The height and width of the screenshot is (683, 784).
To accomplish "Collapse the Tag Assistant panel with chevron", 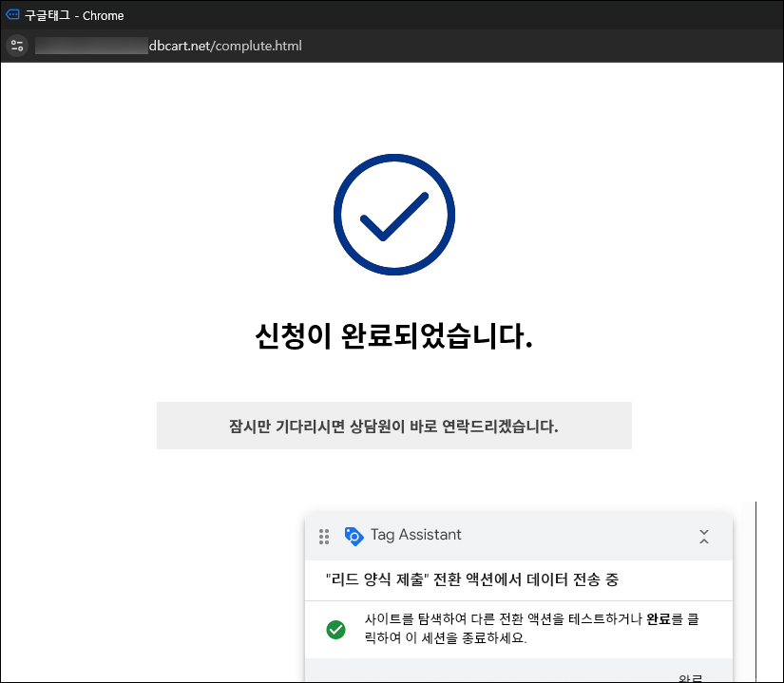I will 703,536.
